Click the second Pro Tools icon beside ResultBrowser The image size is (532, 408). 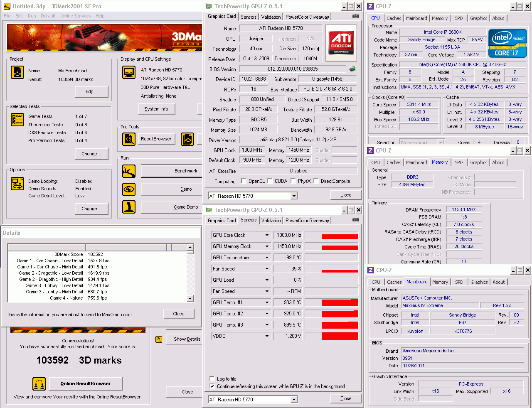(187, 139)
